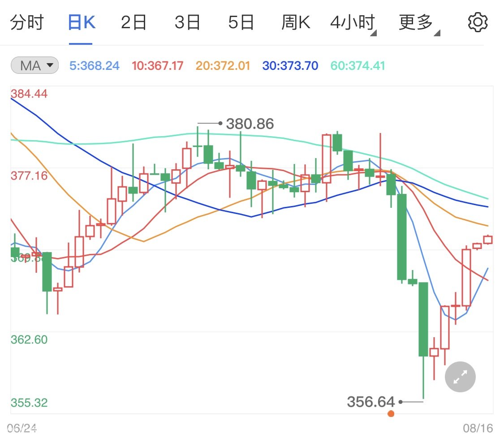Open the 3日 chart tab
The image size is (504, 438).
point(187,22)
